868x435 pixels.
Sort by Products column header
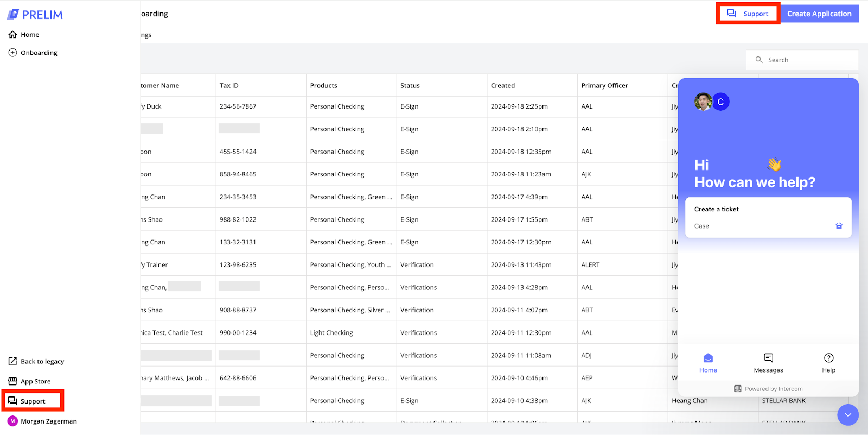[x=323, y=86]
